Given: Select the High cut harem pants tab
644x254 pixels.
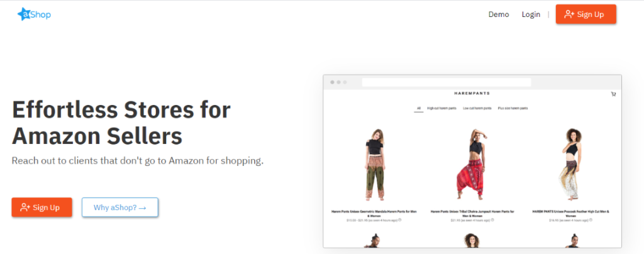Looking at the screenshot, I should click(x=441, y=108).
